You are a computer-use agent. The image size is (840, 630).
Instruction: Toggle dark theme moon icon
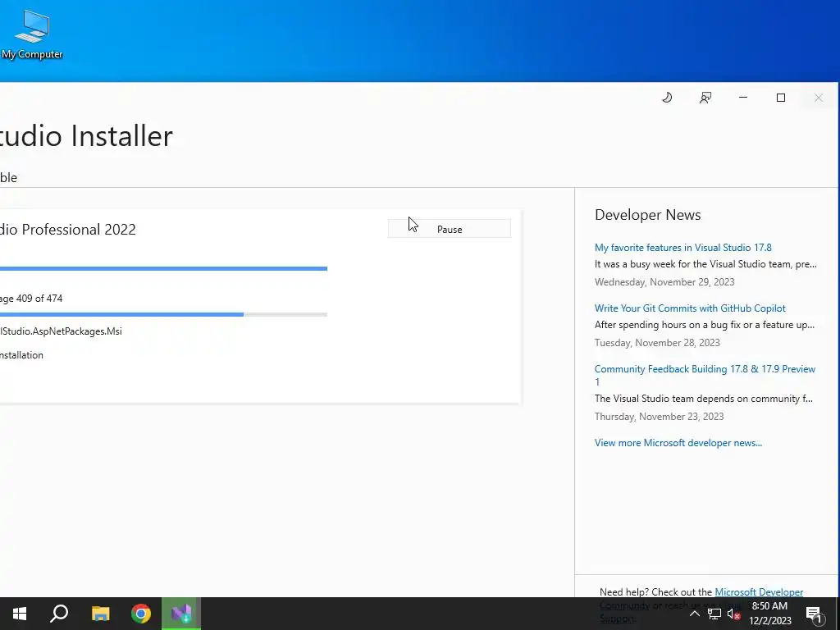click(667, 98)
